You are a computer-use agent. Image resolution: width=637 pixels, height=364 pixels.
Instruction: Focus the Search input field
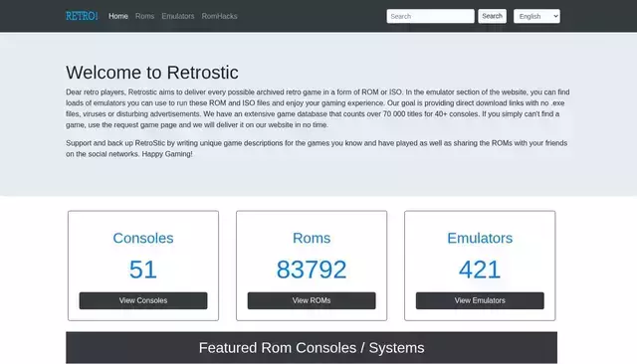tap(430, 16)
